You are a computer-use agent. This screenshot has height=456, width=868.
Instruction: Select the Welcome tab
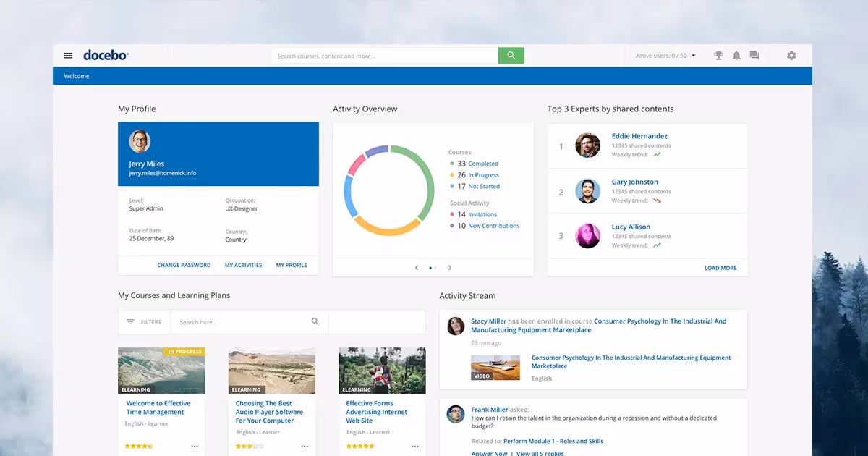pos(77,76)
